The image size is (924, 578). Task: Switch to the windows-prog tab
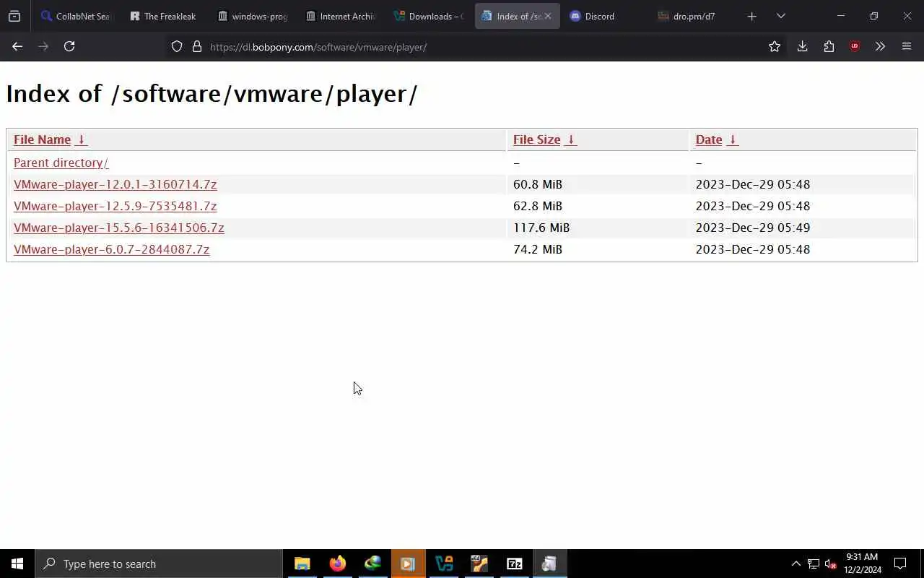pyautogui.click(x=252, y=16)
